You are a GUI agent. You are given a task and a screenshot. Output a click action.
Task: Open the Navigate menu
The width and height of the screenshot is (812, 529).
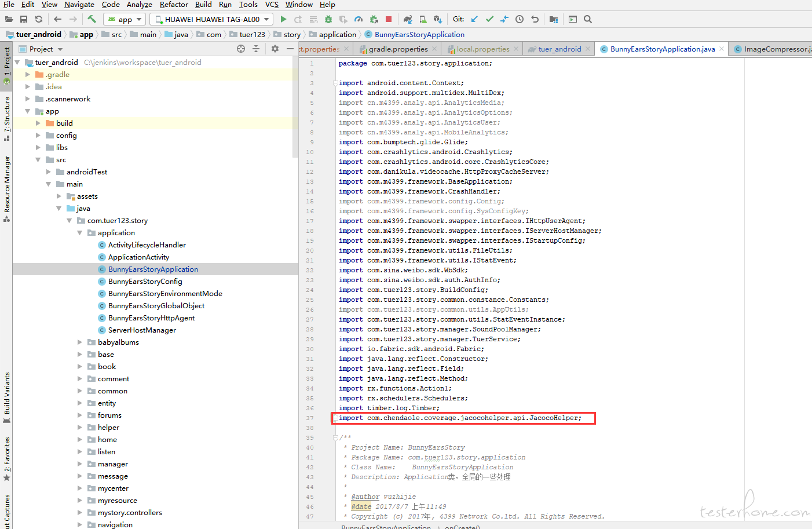pos(79,5)
